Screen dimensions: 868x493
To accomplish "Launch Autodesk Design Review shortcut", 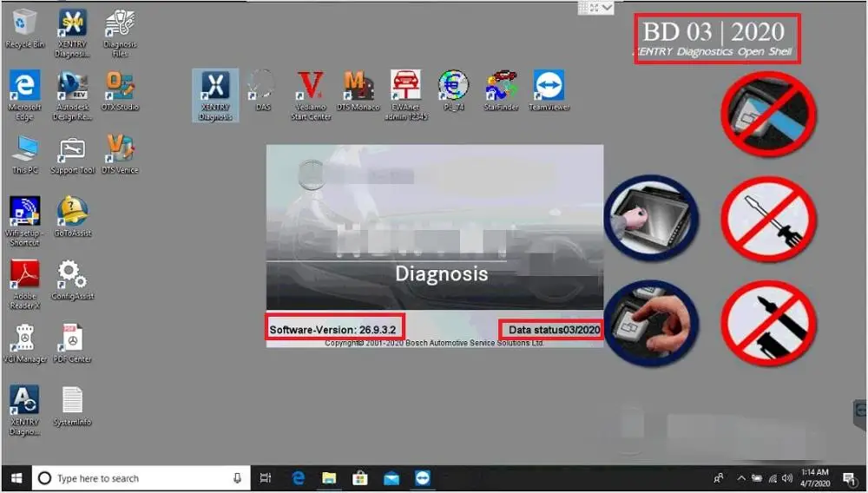I will click(73, 95).
